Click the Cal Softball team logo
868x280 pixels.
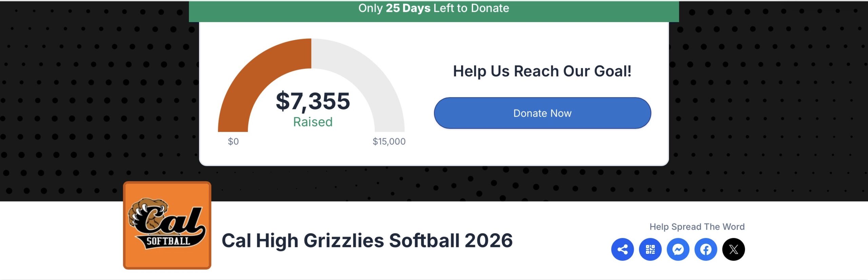coord(167,225)
